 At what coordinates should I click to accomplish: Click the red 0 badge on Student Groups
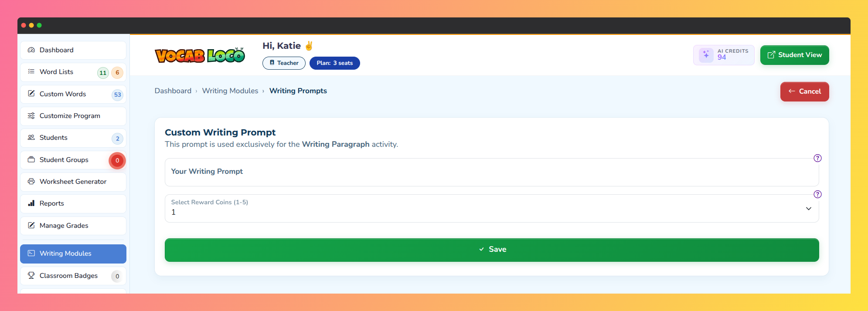[x=117, y=161]
